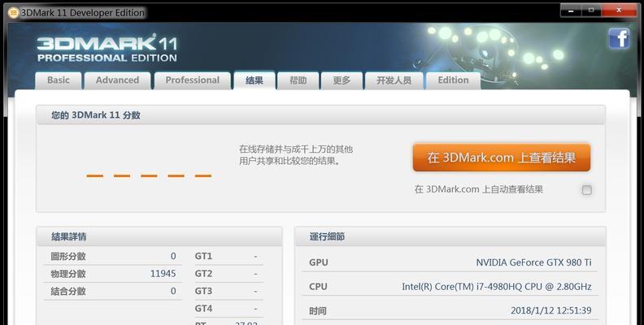Open the 帮助 tab
The width and height of the screenshot is (644, 325).
(x=298, y=80)
